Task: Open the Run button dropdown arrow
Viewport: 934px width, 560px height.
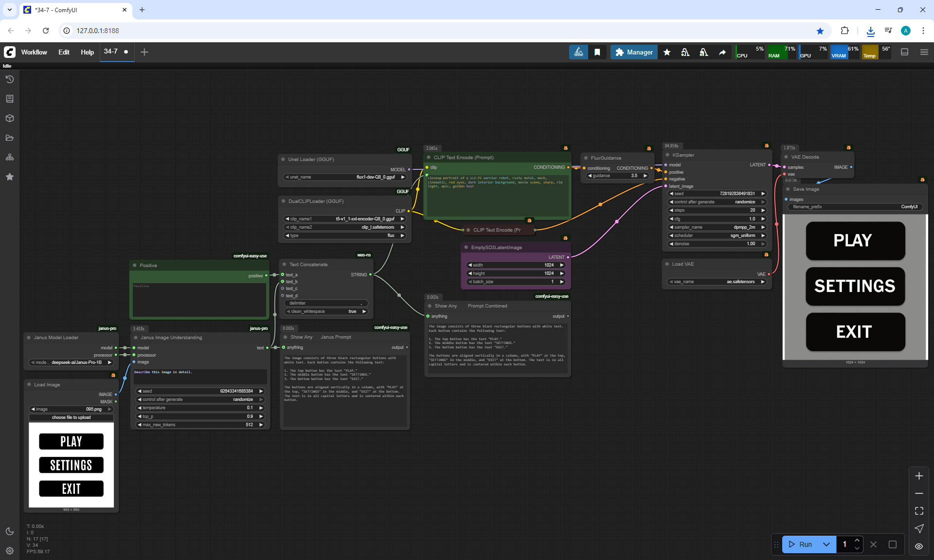Action: click(826, 544)
